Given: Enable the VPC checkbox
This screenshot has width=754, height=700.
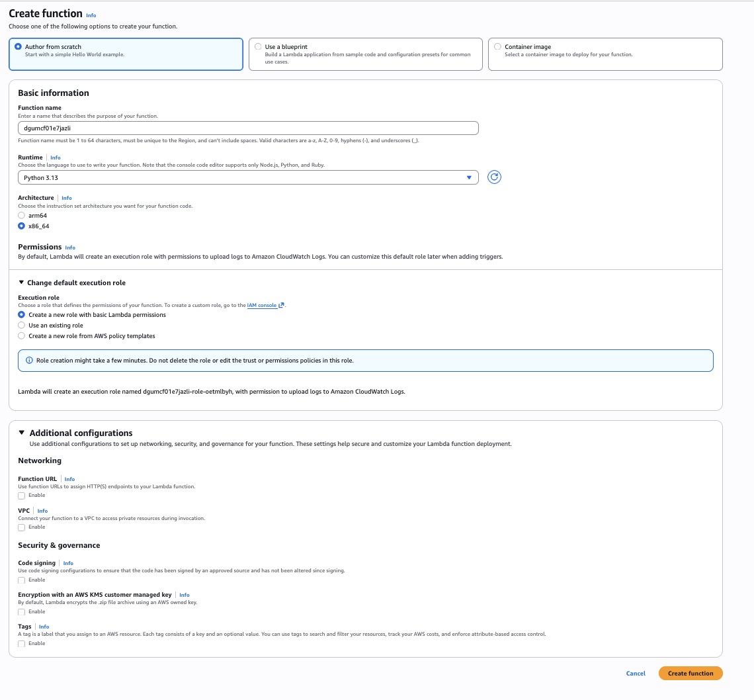Looking at the screenshot, I should (x=22, y=527).
